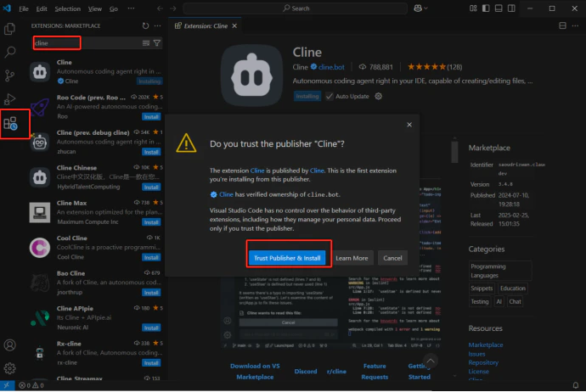586x392 pixels.
Task: Open the cline.bot publisher link
Action: click(331, 67)
